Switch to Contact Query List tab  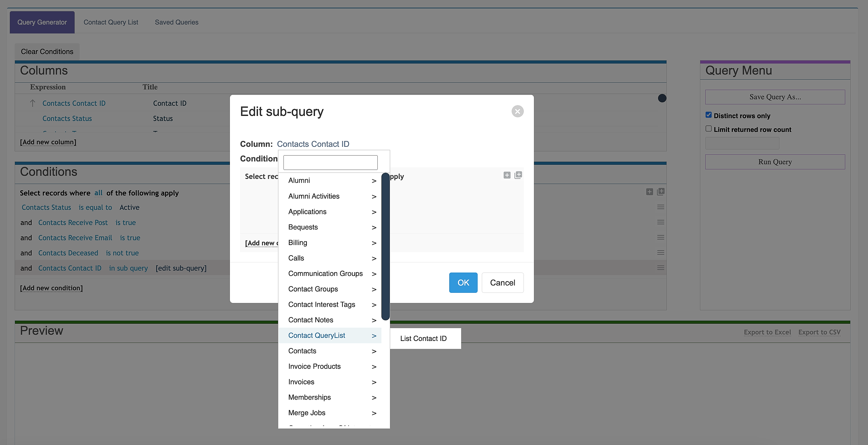click(111, 22)
